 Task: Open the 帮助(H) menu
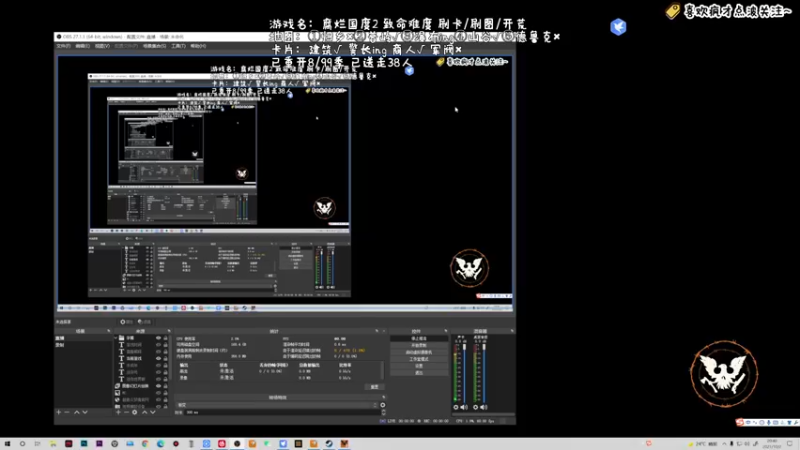198,46
